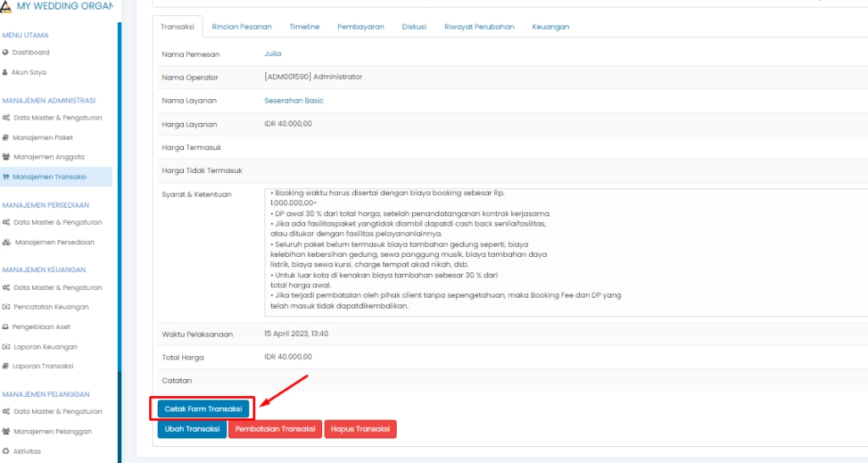868x463 pixels.
Task: Switch to the Rincian Pesanan tab
Action: pos(242,27)
